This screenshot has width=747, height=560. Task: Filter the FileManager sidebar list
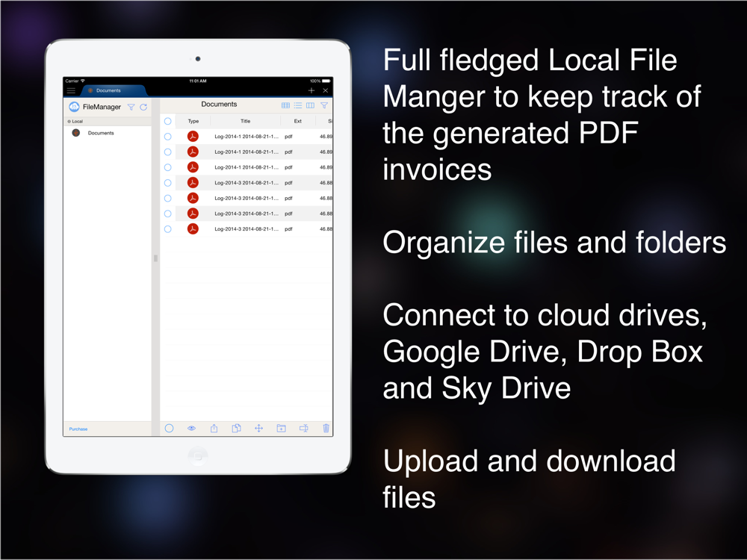131,107
